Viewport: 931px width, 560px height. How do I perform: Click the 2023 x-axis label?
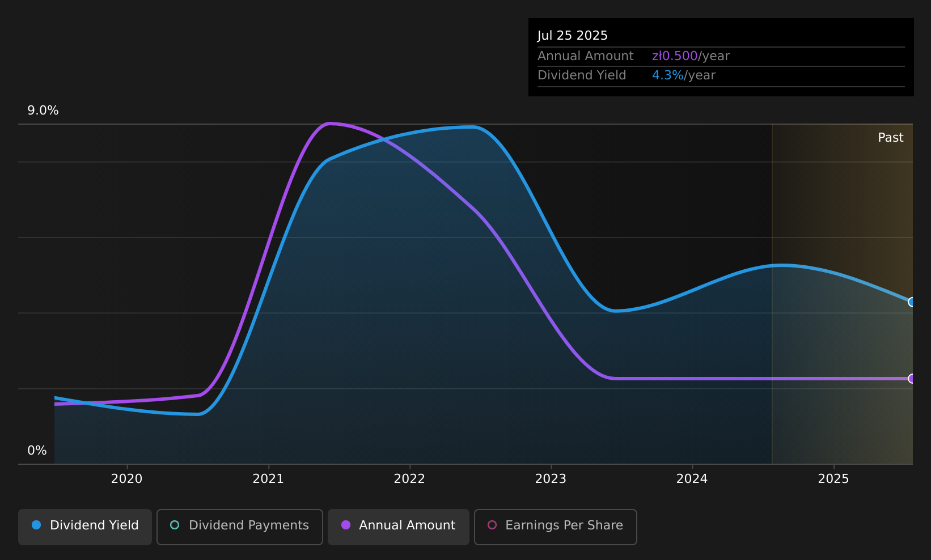point(551,479)
